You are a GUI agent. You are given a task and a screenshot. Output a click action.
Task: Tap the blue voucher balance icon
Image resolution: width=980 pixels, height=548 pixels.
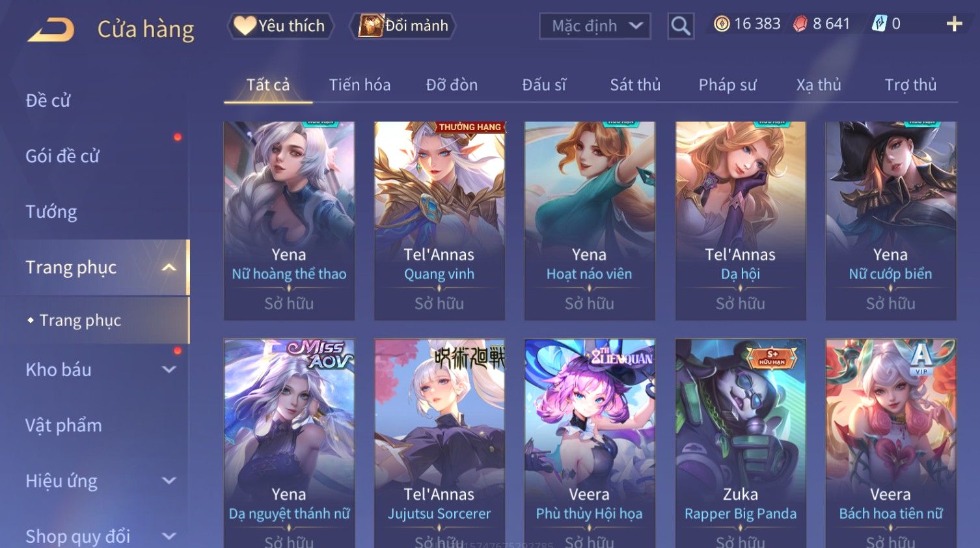coord(879,24)
